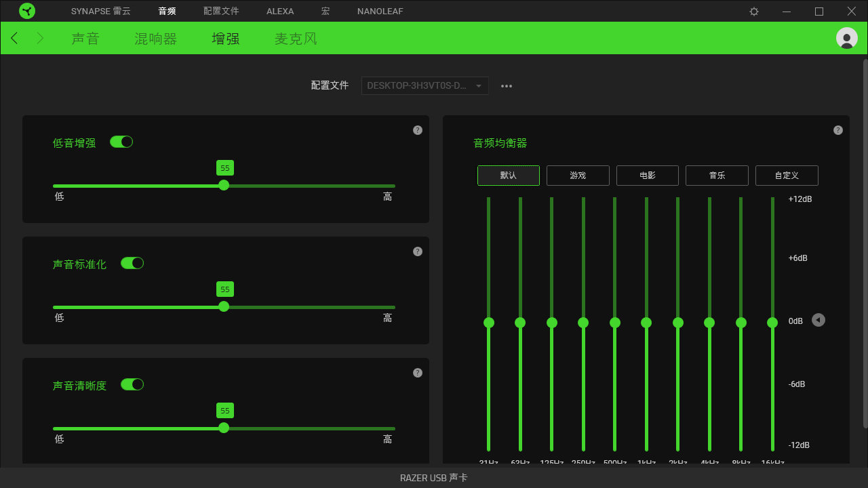Click help icon for 声音清晰度
Image resolution: width=868 pixels, height=488 pixels.
418,373
